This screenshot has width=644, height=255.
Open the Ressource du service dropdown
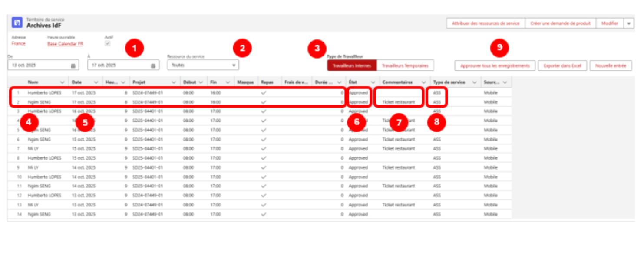[x=203, y=65]
